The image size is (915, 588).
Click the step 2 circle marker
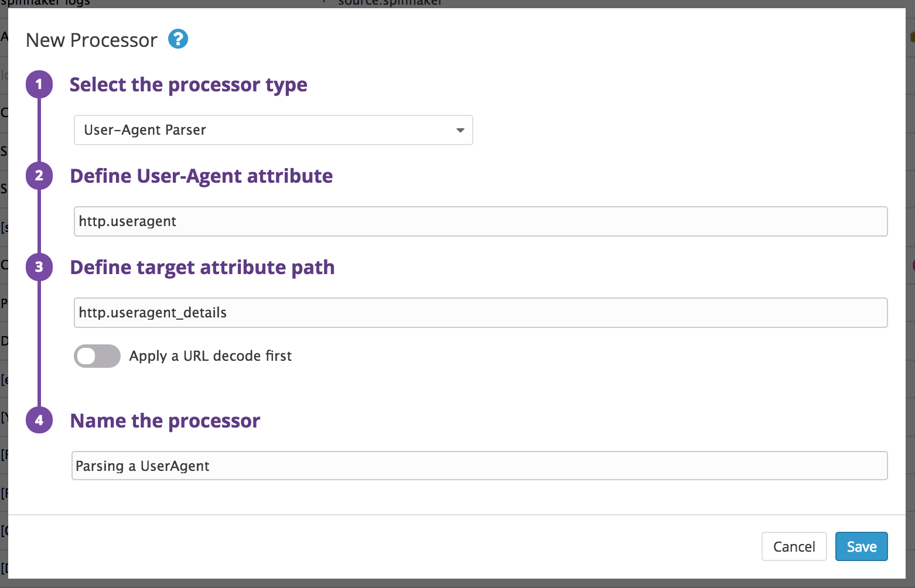pos(39,176)
